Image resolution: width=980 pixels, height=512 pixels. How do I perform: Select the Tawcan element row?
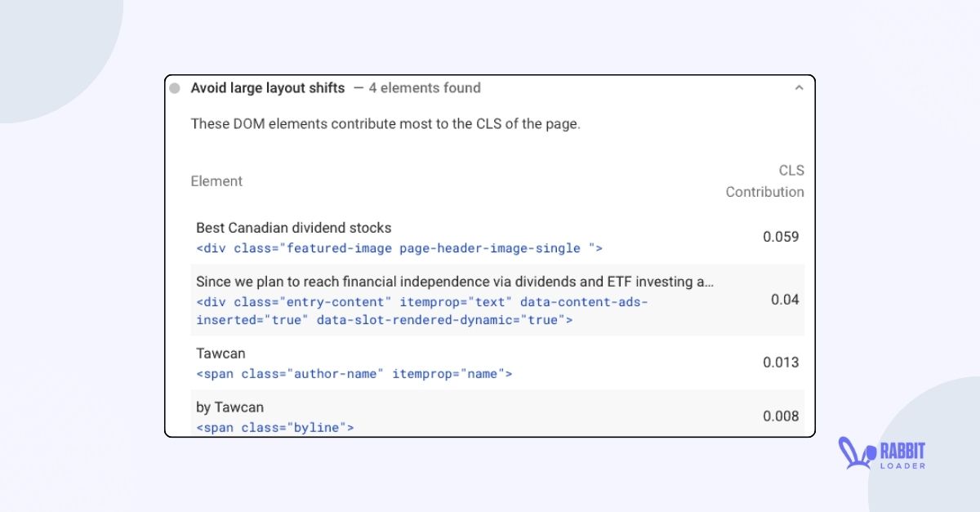(490, 363)
